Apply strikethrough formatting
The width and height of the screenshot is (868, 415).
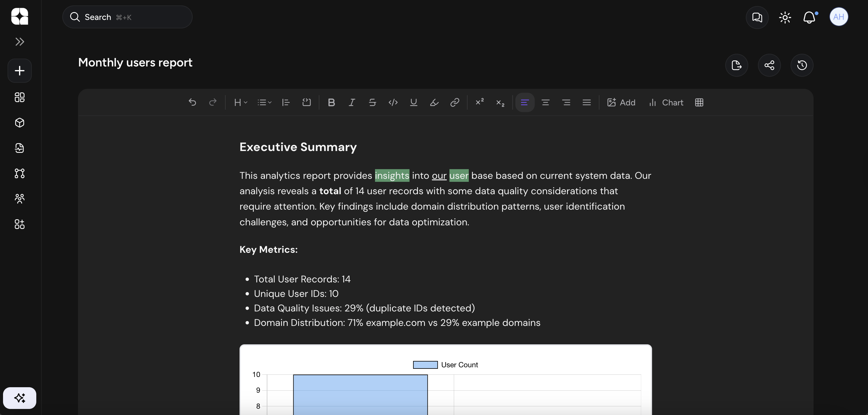(x=372, y=102)
